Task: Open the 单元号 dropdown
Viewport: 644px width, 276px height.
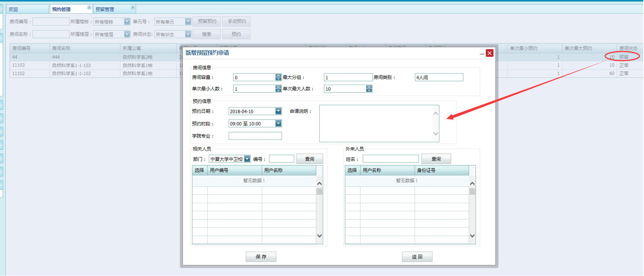Action: (188, 22)
